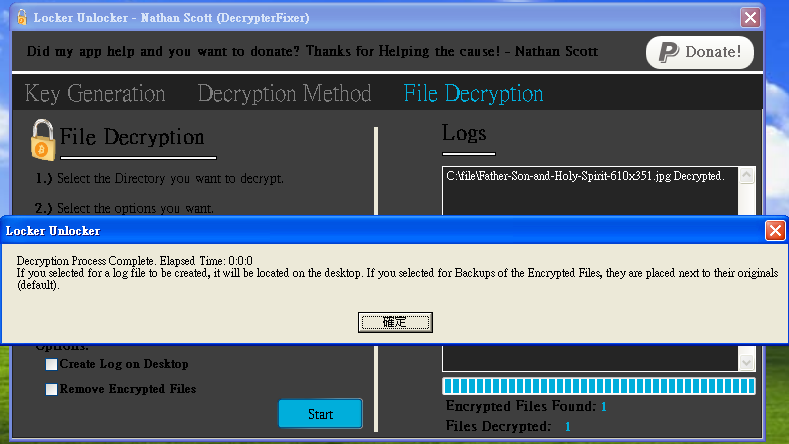
Task: Close the Locker Unlocker message dialog
Action: [775, 231]
